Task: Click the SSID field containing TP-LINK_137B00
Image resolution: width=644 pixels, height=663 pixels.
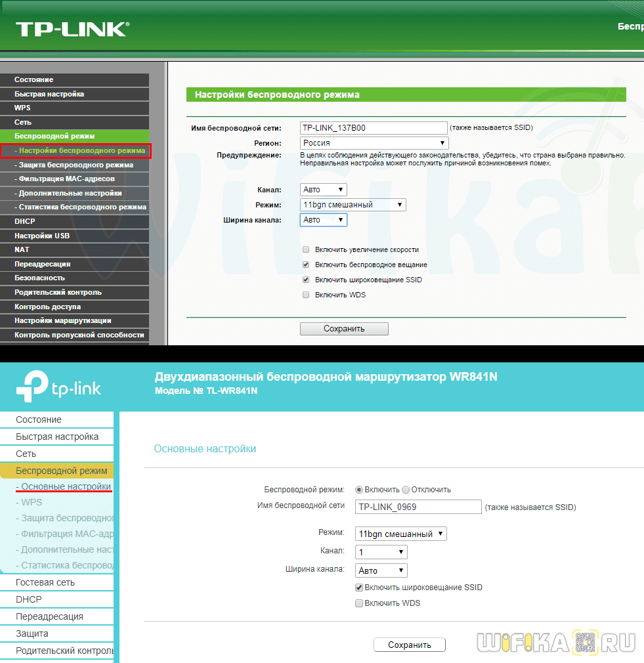Action: pos(373,128)
